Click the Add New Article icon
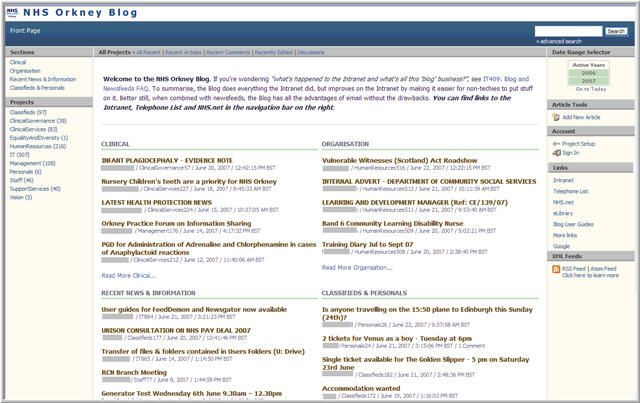 555,117
